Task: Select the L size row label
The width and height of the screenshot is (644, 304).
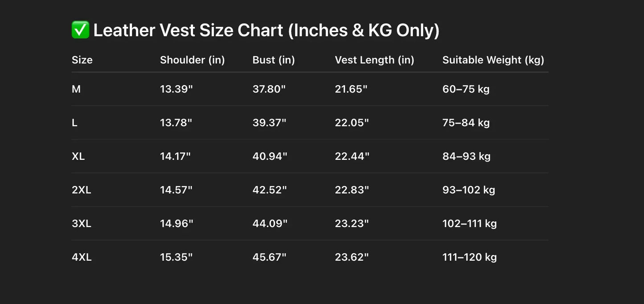Action: 74,123
